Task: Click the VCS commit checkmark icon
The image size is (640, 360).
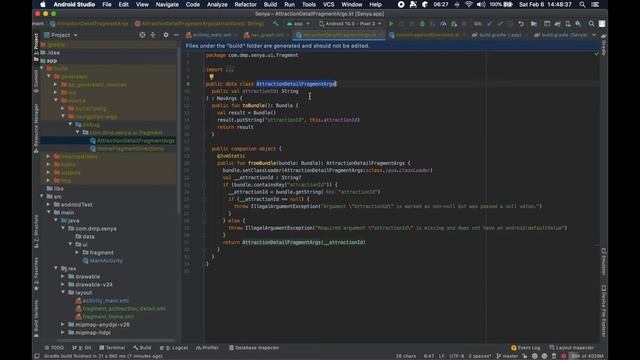Action: [500, 24]
